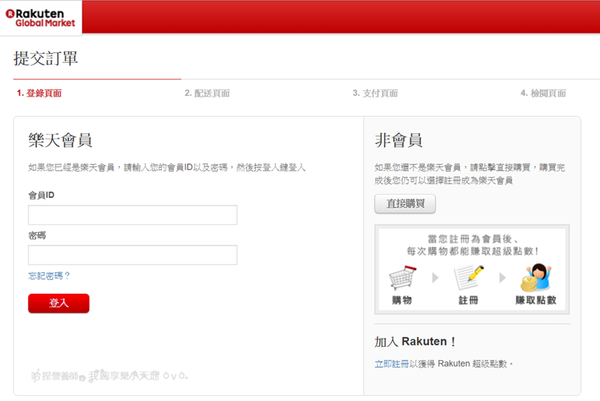Click the 提交訂單 page heading
The image size is (600, 401).
tap(46, 57)
